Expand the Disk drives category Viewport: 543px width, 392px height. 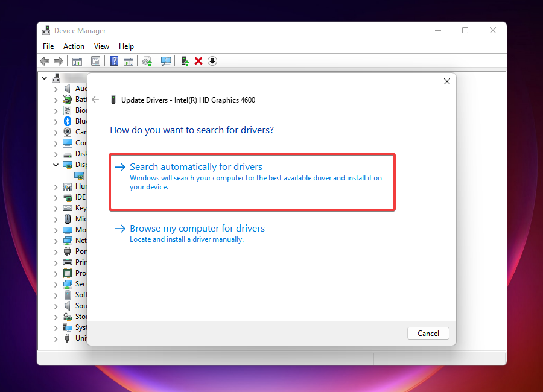56,154
